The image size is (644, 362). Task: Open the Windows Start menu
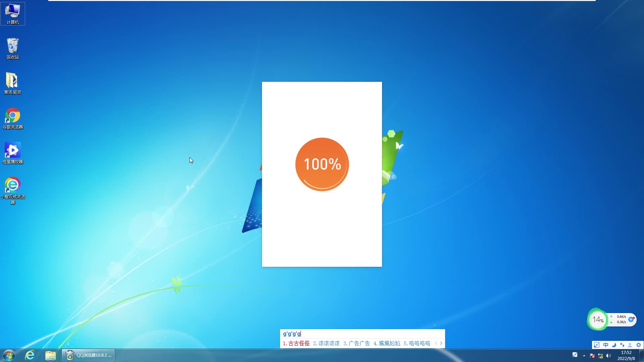tap(8, 355)
